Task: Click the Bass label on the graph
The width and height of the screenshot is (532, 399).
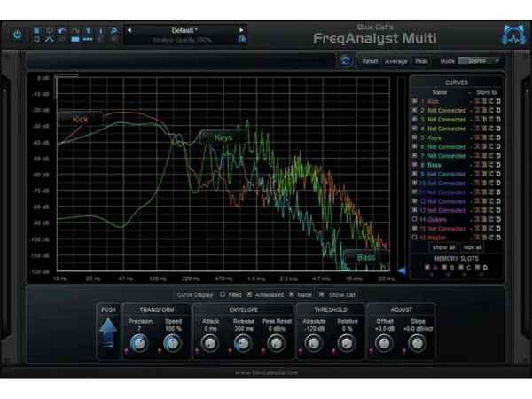Action: pyautogui.click(x=366, y=257)
